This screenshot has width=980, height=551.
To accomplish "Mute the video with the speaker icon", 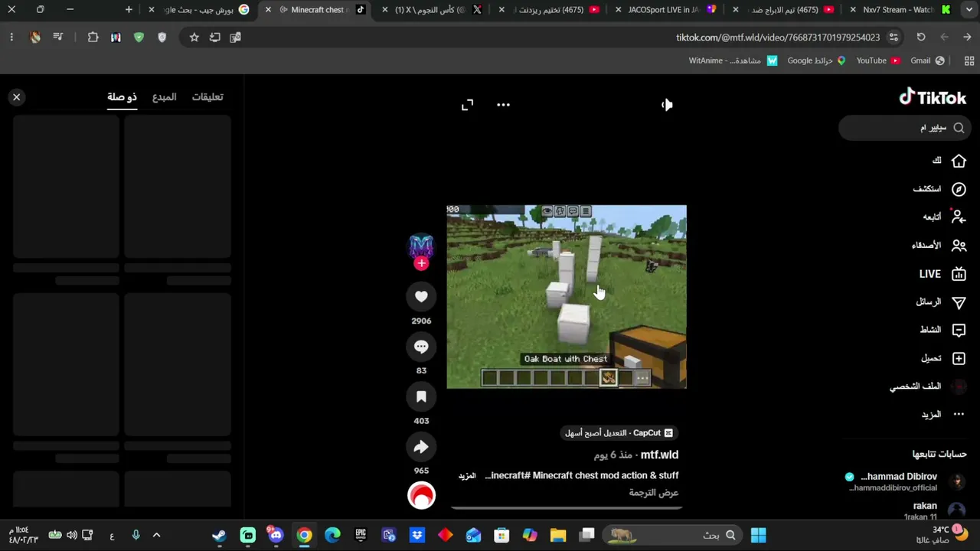I will (667, 105).
